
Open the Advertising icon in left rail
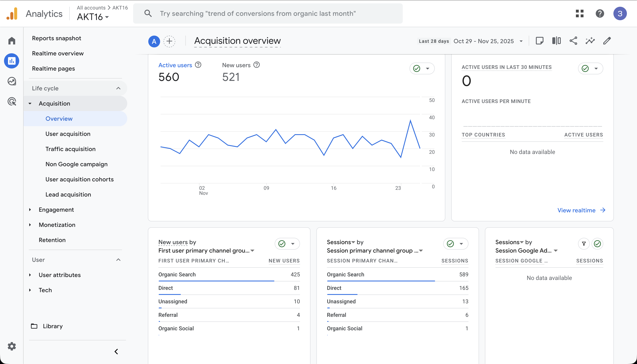12,102
